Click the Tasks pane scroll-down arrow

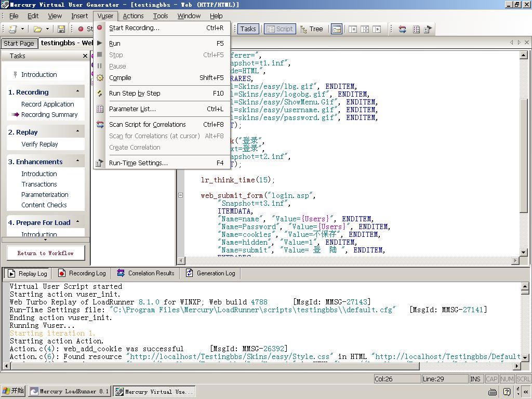pos(46,240)
